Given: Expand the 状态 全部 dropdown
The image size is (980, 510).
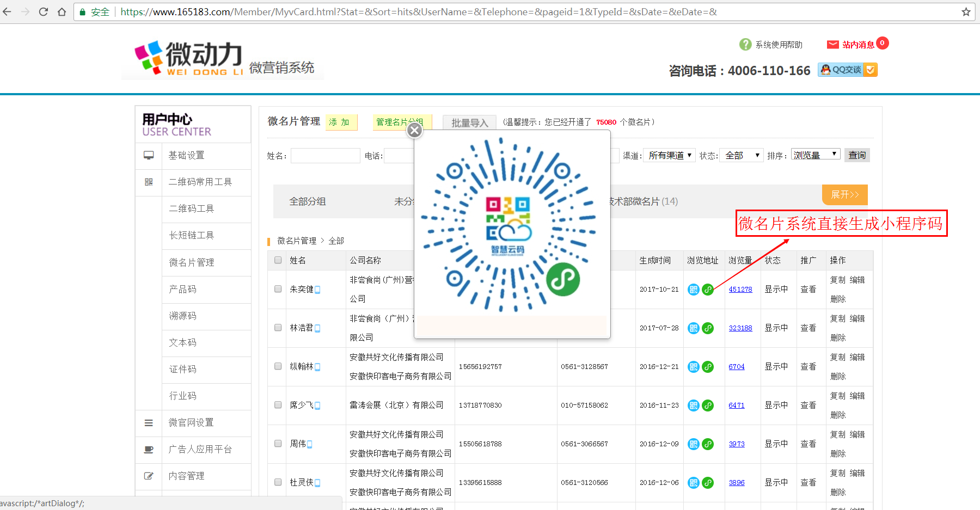Looking at the screenshot, I should (x=742, y=156).
